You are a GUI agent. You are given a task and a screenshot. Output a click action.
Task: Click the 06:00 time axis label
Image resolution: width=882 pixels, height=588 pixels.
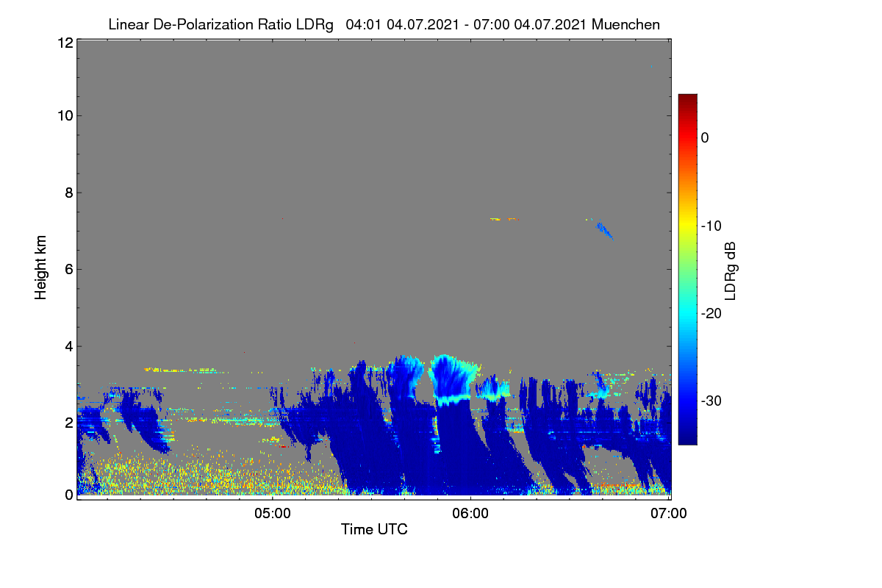pyautogui.click(x=470, y=514)
